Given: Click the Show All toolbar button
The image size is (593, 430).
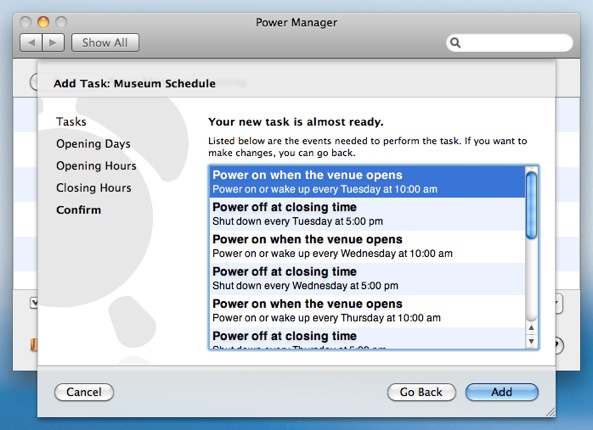Looking at the screenshot, I should (105, 43).
